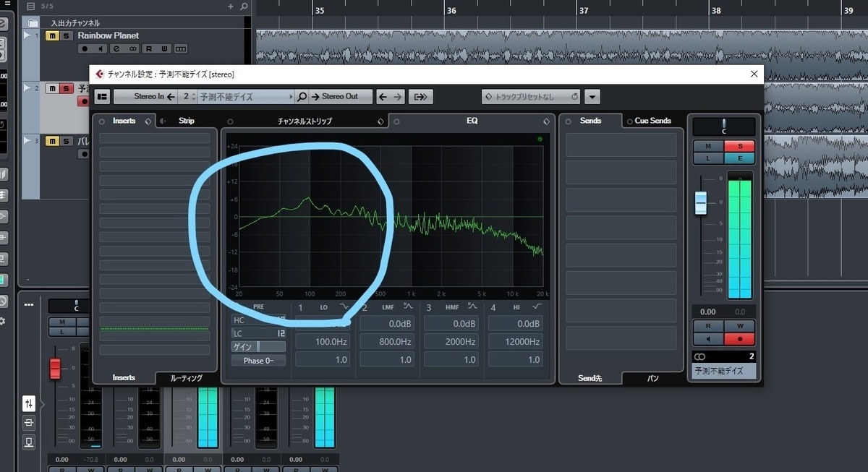
Task: Open the channel settings functions menu arrow
Action: point(592,96)
